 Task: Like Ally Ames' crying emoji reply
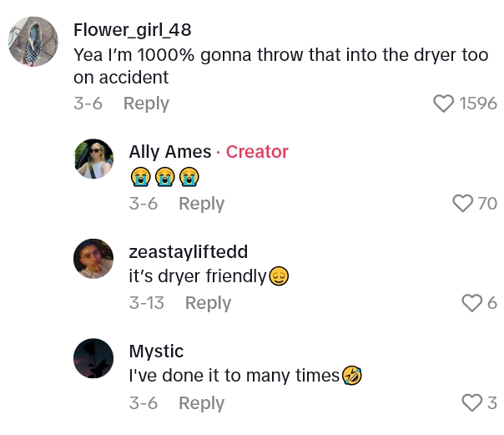[461, 204]
